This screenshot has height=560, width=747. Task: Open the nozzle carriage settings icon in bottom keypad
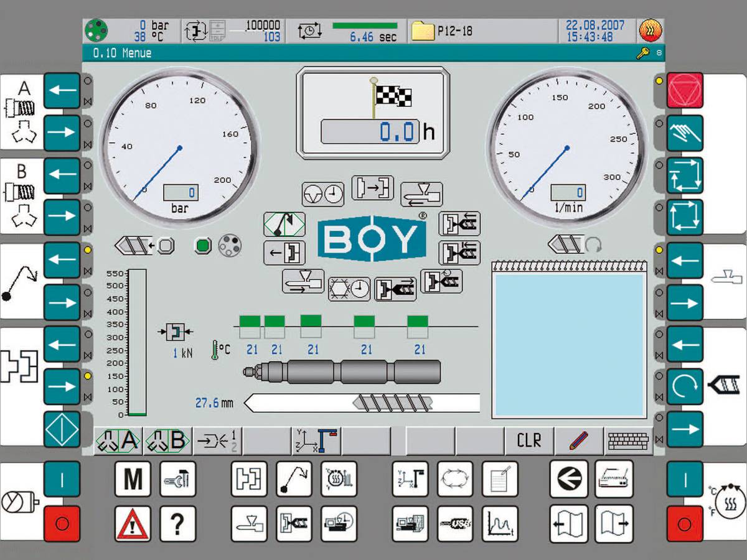click(249, 524)
